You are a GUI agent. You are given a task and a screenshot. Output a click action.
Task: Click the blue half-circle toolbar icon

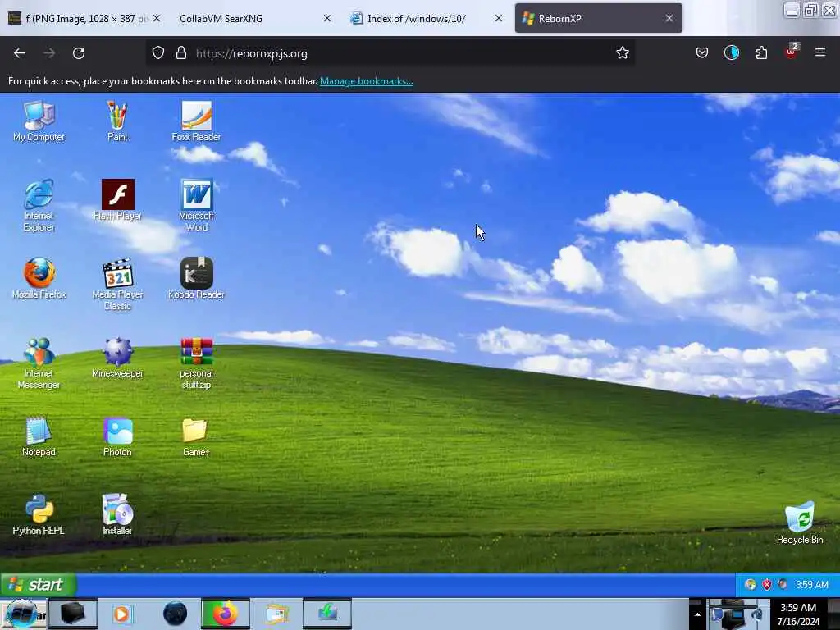(x=731, y=53)
